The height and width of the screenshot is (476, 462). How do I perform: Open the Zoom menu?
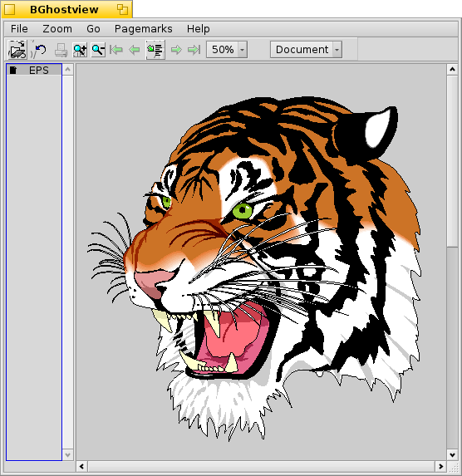pyautogui.click(x=57, y=29)
